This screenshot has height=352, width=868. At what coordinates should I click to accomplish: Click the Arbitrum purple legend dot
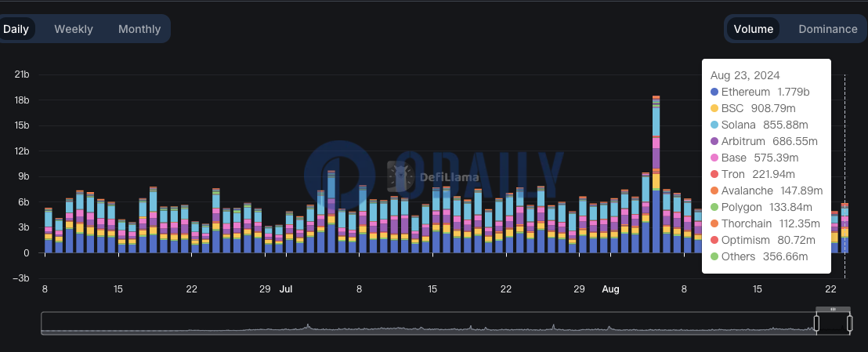point(714,141)
